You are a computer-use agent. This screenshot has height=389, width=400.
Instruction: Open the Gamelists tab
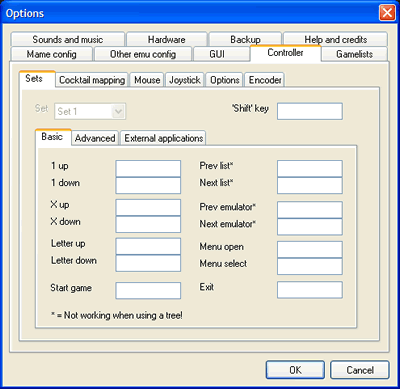(x=354, y=54)
